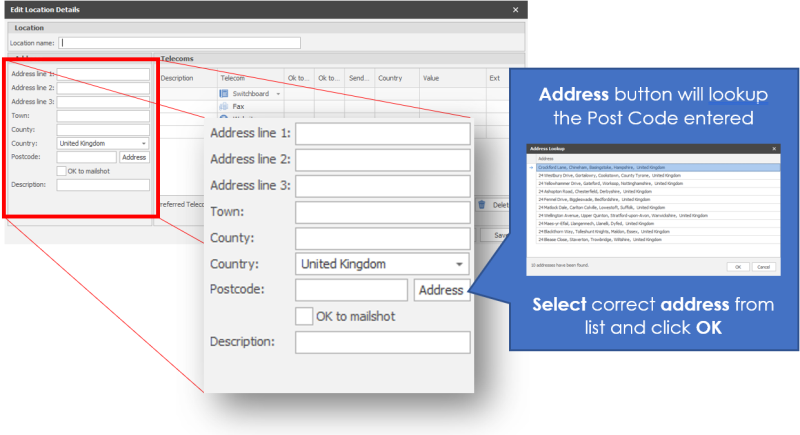
Task: Click the Fax telecom icon
Action: click(x=223, y=105)
